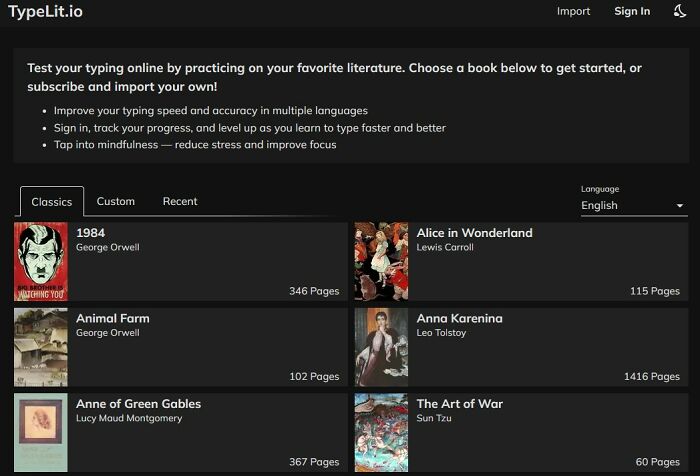Open the Import page

click(x=573, y=11)
